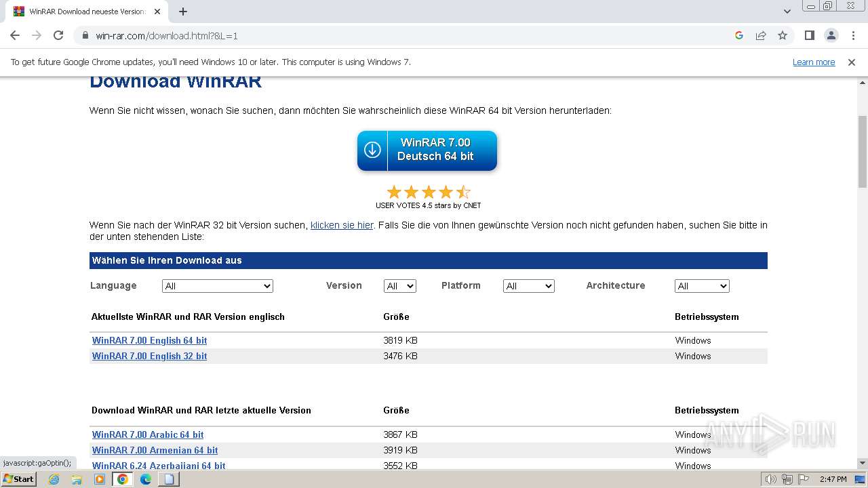Open the blank document taskbar item

point(169,479)
